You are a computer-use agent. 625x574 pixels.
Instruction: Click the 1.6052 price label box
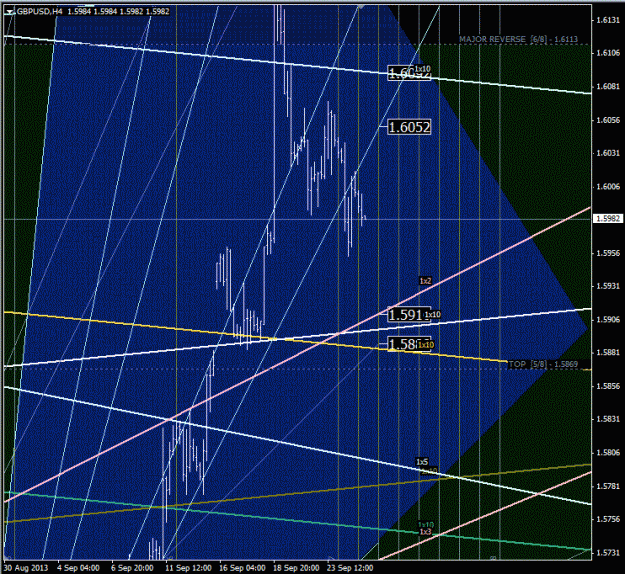click(x=409, y=127)
